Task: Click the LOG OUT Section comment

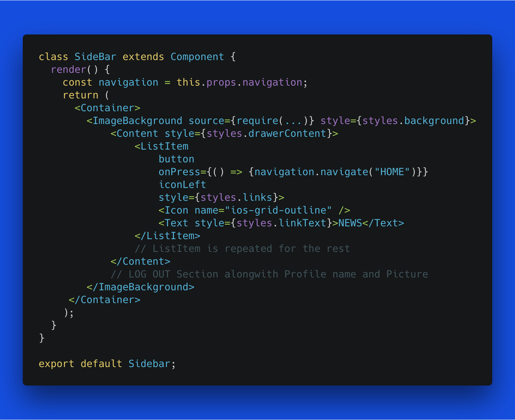Action: click(x=269, y=274)
